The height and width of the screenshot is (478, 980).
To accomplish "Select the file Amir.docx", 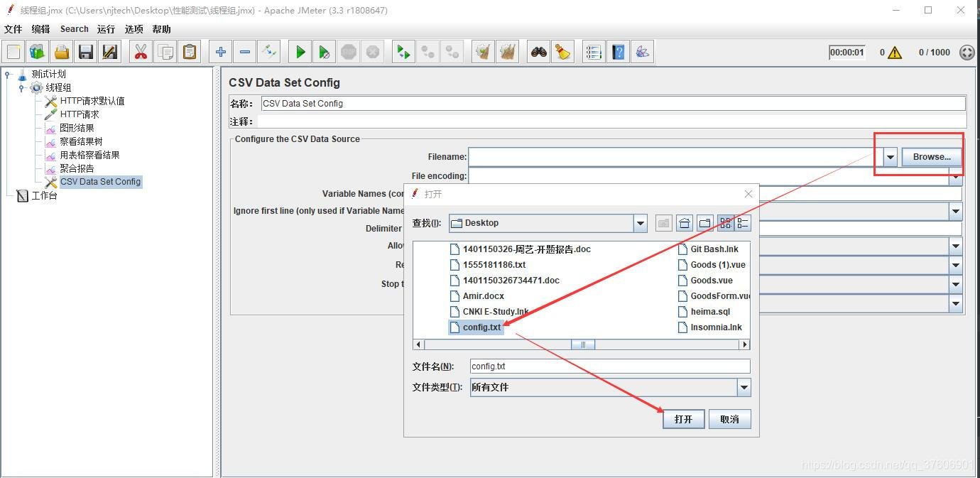I will click(483, 296).
